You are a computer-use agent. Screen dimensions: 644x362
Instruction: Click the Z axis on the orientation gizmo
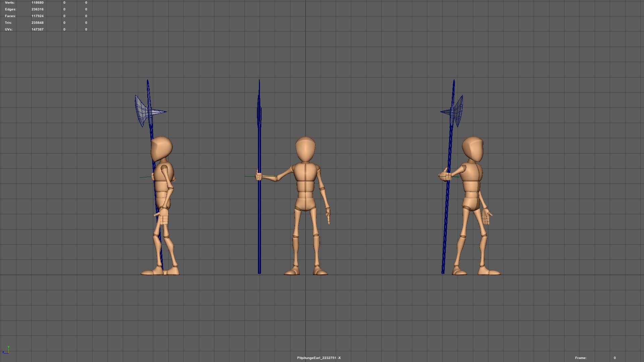coord(3,352)
